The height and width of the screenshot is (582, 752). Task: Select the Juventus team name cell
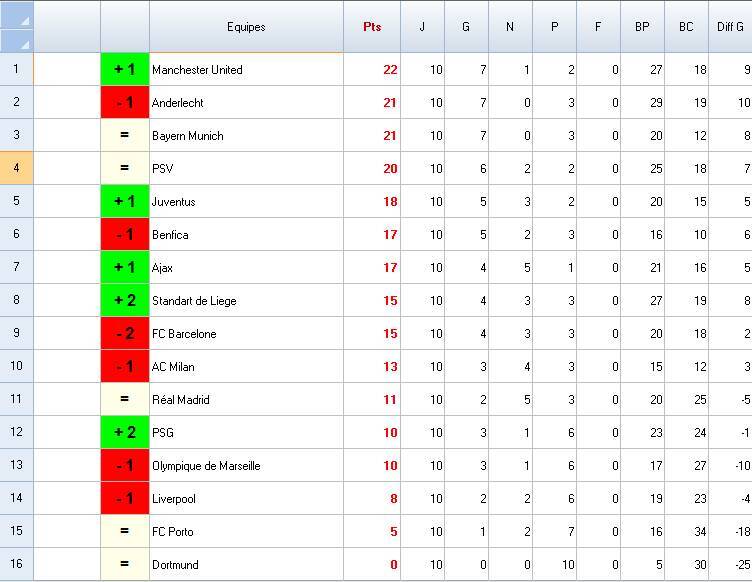(x=246, y=202)
